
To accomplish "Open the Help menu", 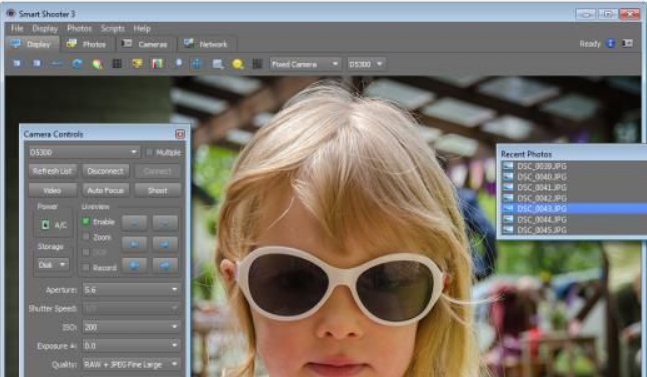I will click(142, 28).
